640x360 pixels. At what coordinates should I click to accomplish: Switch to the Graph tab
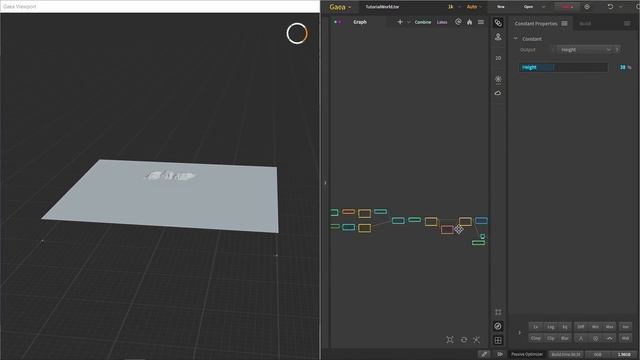point(360,22)
